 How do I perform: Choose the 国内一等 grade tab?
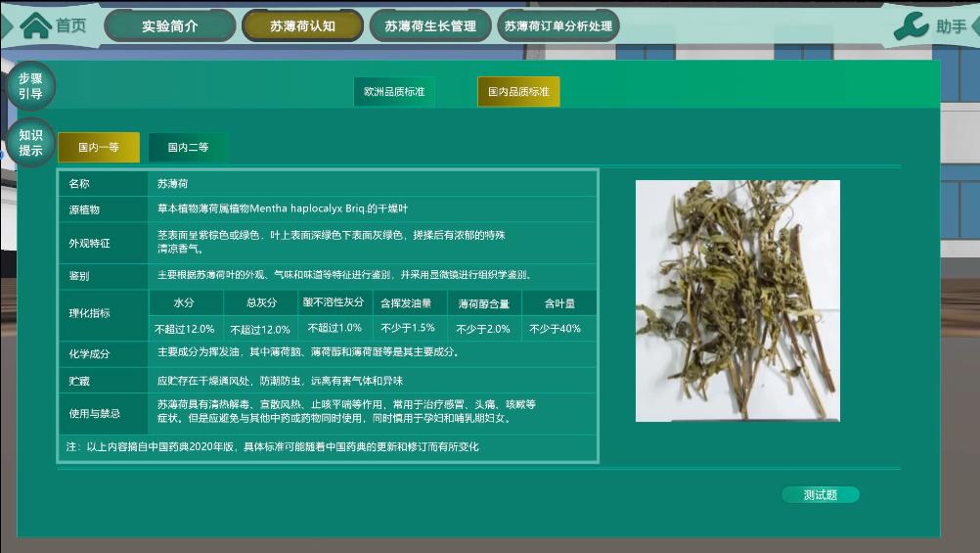point(99,148)
